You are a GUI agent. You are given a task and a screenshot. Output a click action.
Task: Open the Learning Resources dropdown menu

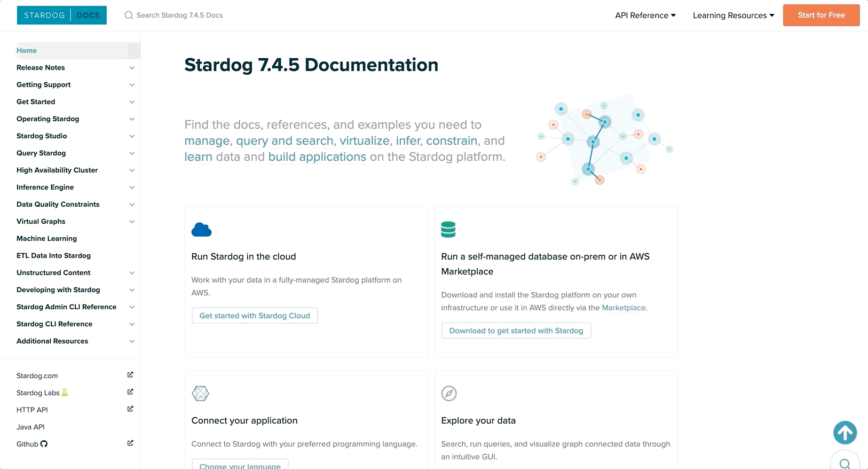coord(733,15)
